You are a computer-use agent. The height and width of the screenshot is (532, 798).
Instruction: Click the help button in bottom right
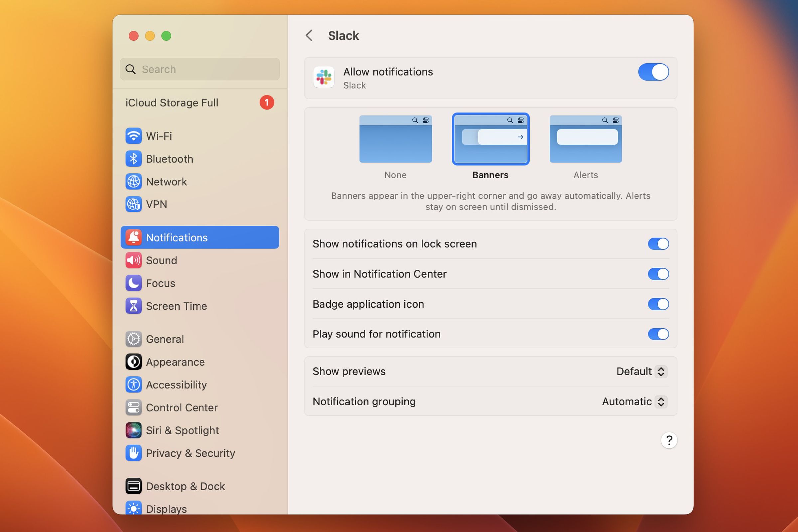(669, 441)
